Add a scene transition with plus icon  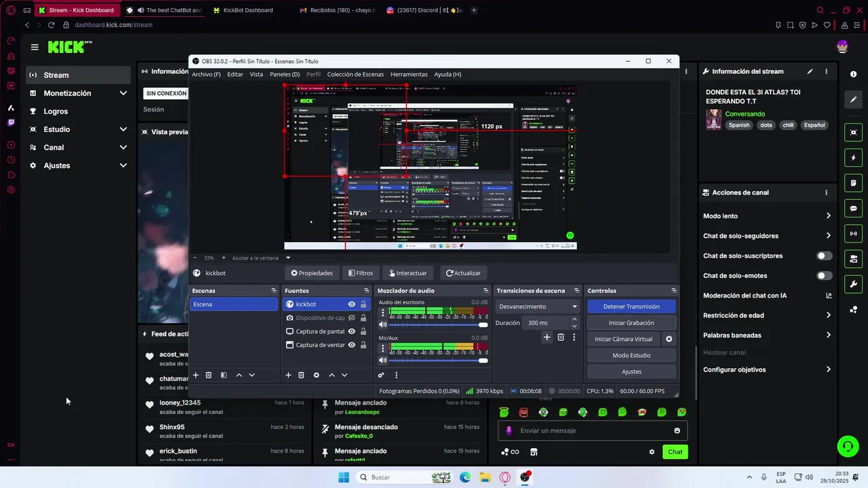click(547, 337)
